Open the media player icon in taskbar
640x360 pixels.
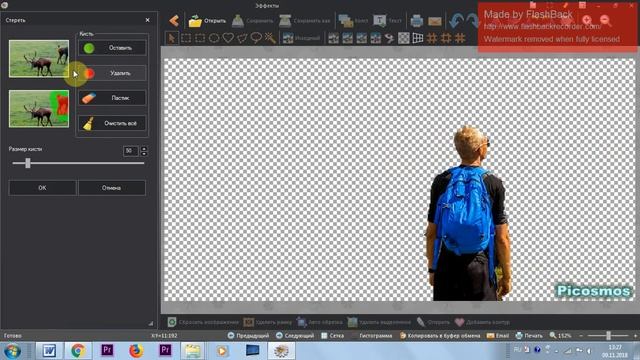[x=222, y=351]
